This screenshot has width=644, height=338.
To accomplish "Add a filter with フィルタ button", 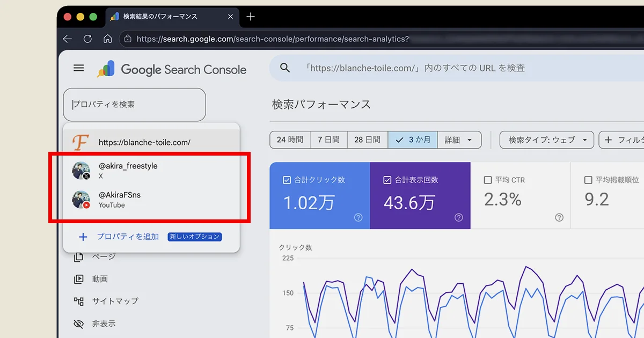I will click(x=623, y=140).
